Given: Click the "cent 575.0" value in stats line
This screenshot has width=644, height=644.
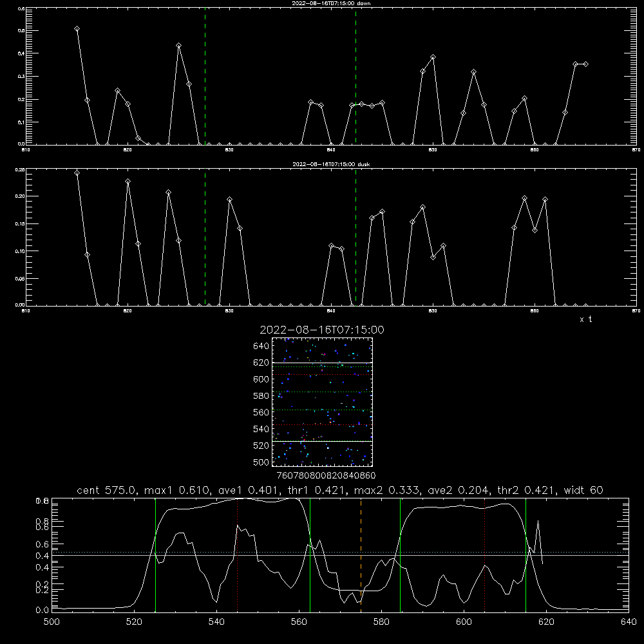Looking at the screenshot, I should [x=106, y=490].
